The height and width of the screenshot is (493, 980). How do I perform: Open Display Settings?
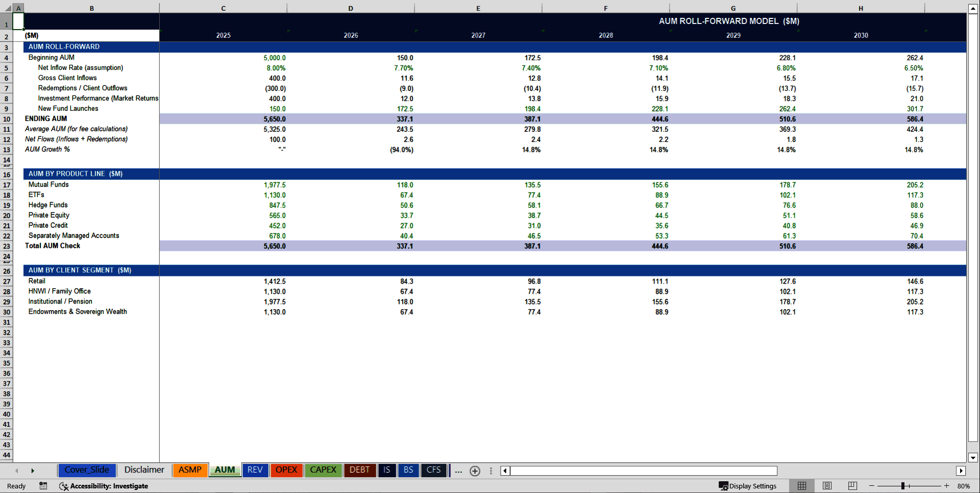click(748, 486)
